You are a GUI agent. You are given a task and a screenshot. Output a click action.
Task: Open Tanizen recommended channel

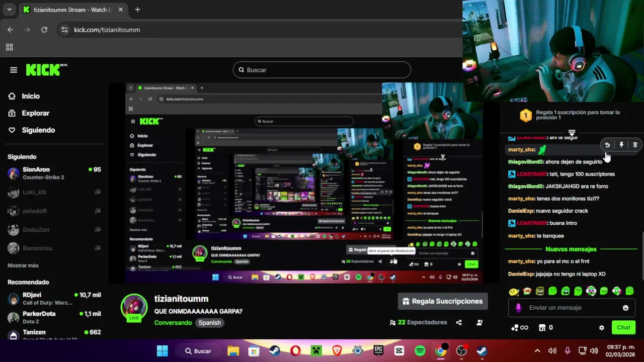pos(54,334)
